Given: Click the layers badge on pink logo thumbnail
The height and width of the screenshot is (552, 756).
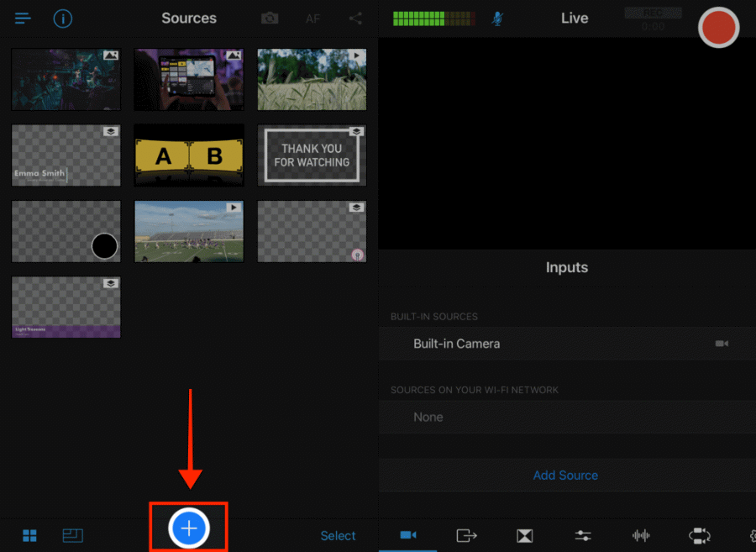Looking at the screenshot, I should (x=356, y=208).
